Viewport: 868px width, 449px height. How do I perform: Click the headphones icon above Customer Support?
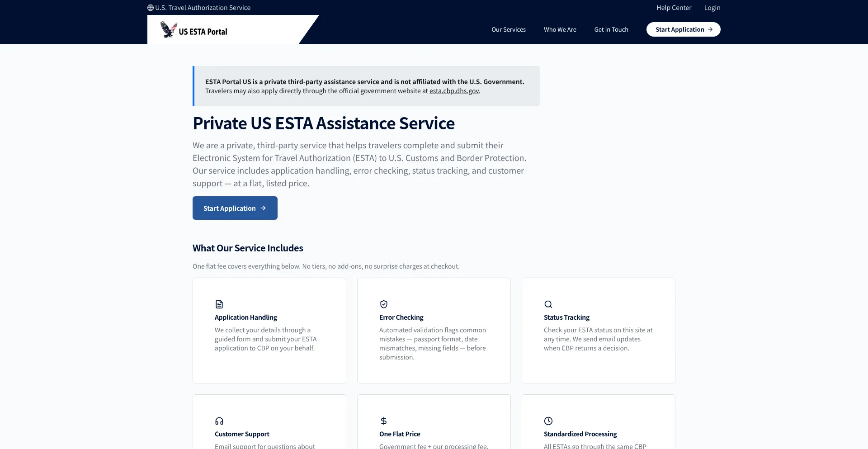[x=219, y=421]
